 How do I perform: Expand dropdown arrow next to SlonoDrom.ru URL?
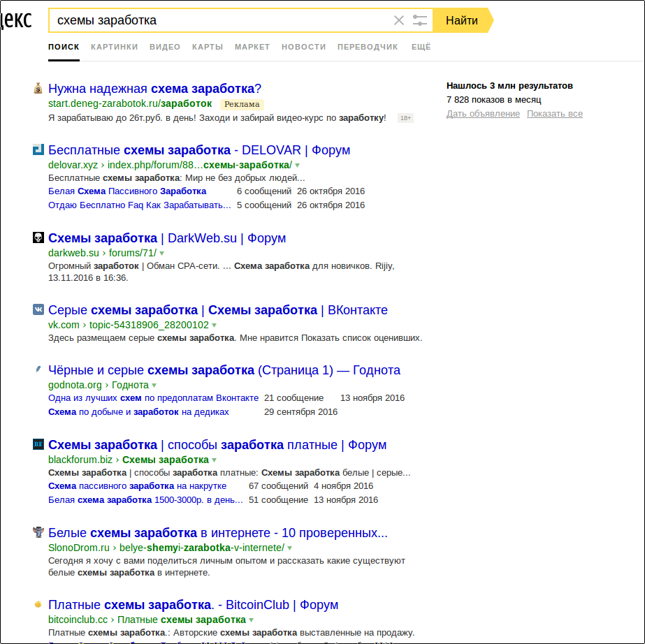click(289, 548)
